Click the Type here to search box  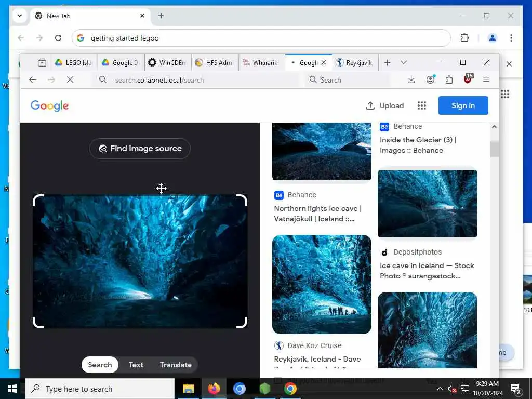click(100, 389)
